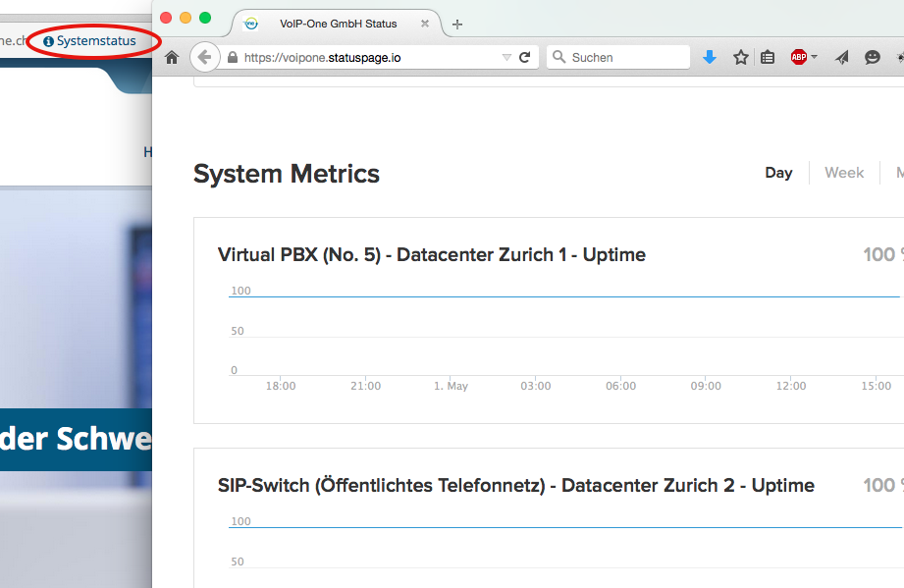Select the VoIP-One GmbH Status tab
The image size is (904, 588).
[x=337, y=24]
